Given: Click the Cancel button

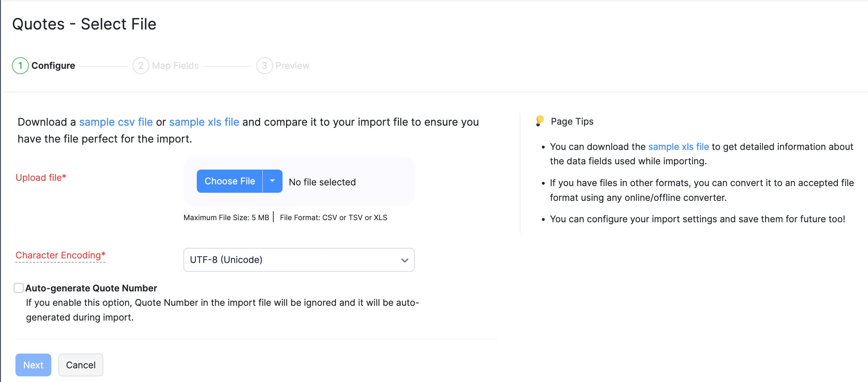Looking at the screenshot, I should 80,365.
